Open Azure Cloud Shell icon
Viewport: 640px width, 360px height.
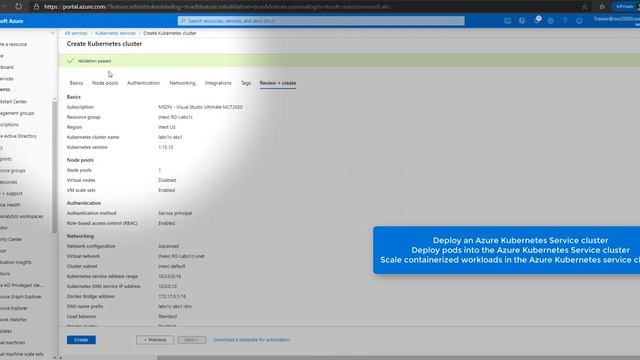507,21
